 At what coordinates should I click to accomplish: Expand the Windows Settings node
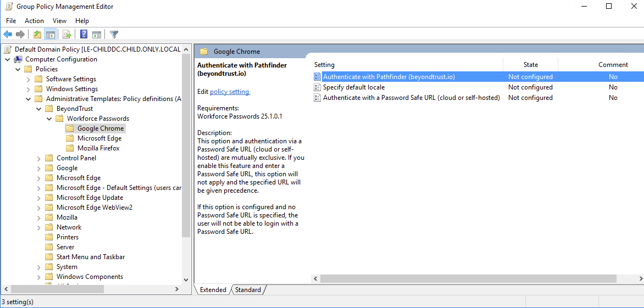point(29,89)
